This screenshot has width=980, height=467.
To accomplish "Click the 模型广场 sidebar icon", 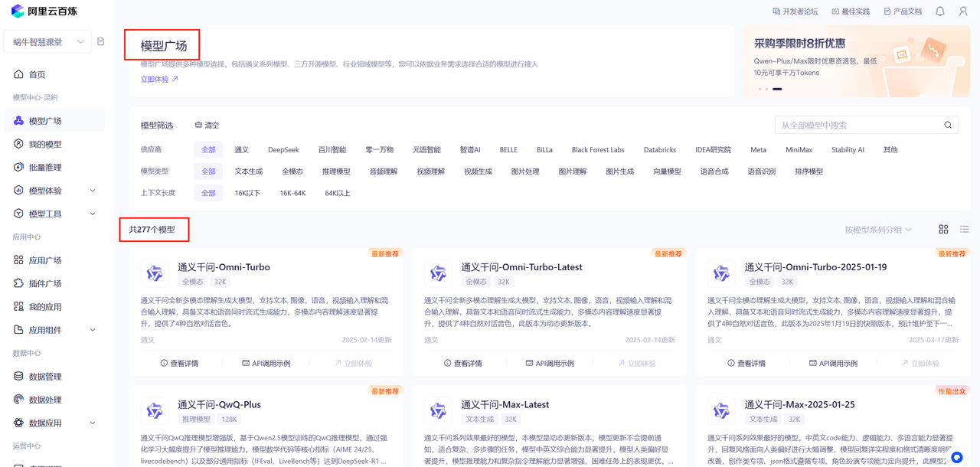I will point(18,121).
